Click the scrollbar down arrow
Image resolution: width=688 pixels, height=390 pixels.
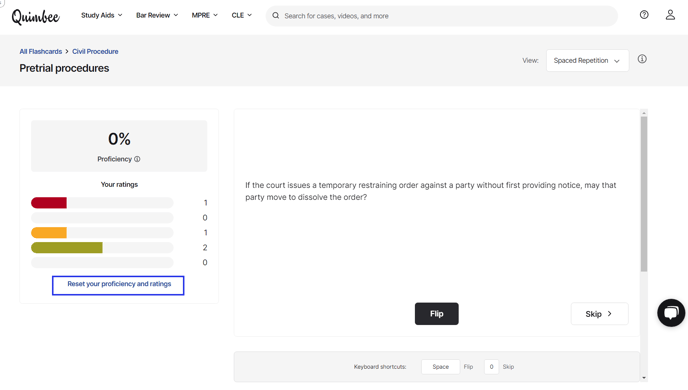pyautogui.click(x=644, y=378)
